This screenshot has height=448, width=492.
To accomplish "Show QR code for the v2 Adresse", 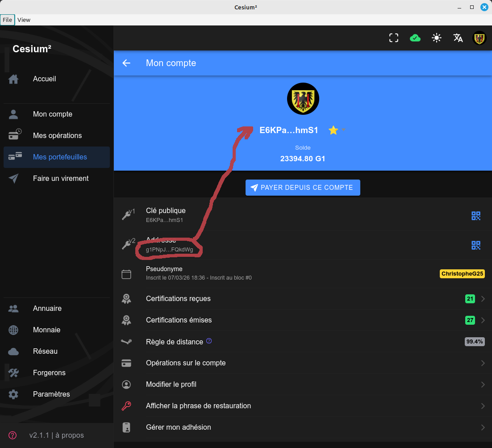I will point(476,245).
